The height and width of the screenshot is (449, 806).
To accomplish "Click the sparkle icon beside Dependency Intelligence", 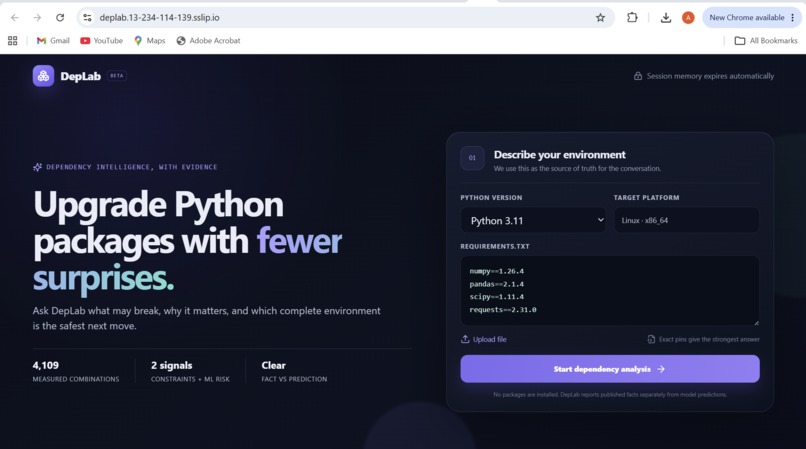I will click(x=38, y=167).
